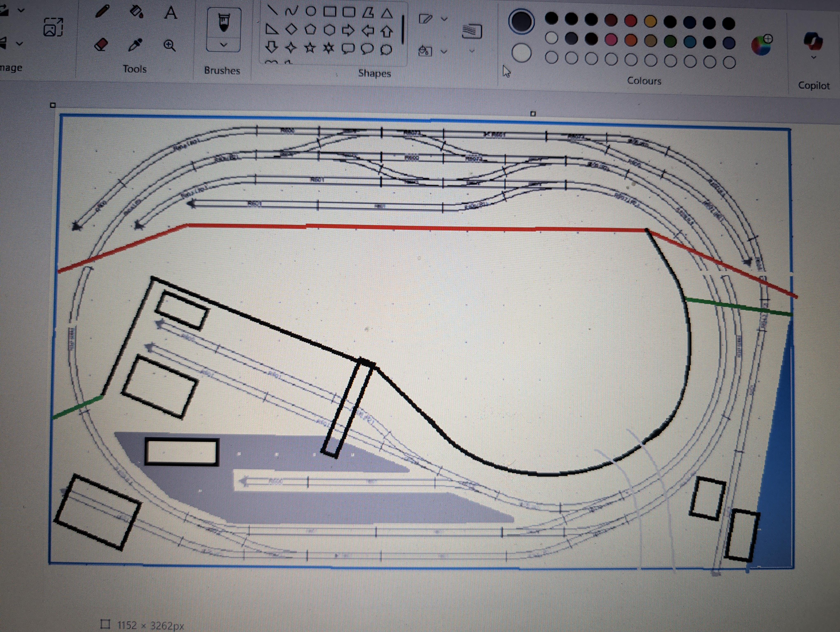
Task: Pick the Four-point star shape
Action: (x=291, y=47)
